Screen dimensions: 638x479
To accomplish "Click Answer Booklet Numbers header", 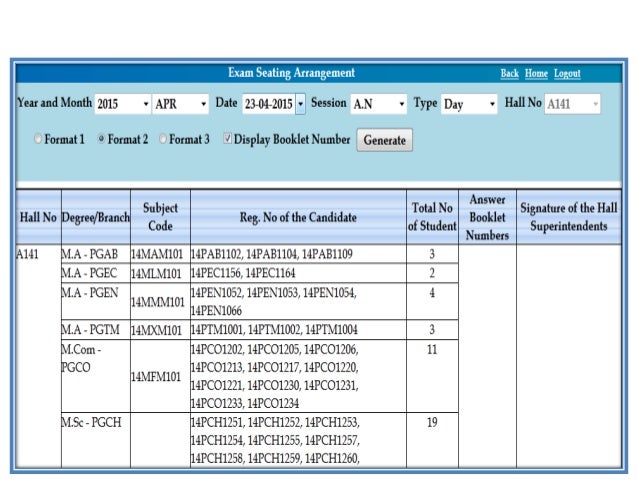I will (487, 217).
